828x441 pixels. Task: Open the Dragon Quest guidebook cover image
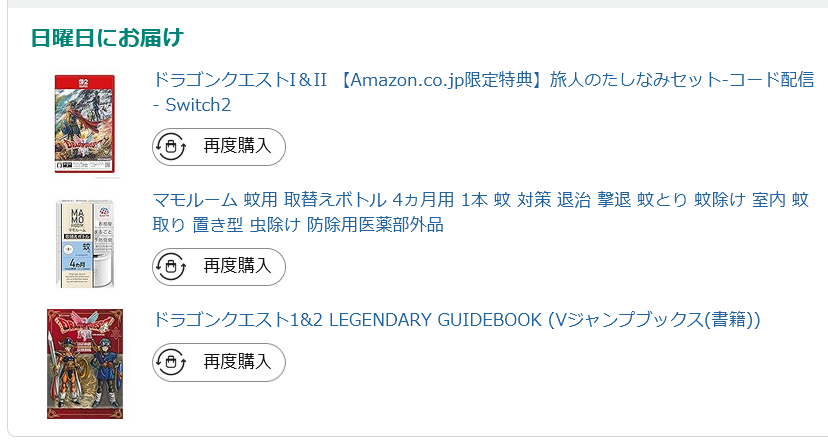point(85,363)
